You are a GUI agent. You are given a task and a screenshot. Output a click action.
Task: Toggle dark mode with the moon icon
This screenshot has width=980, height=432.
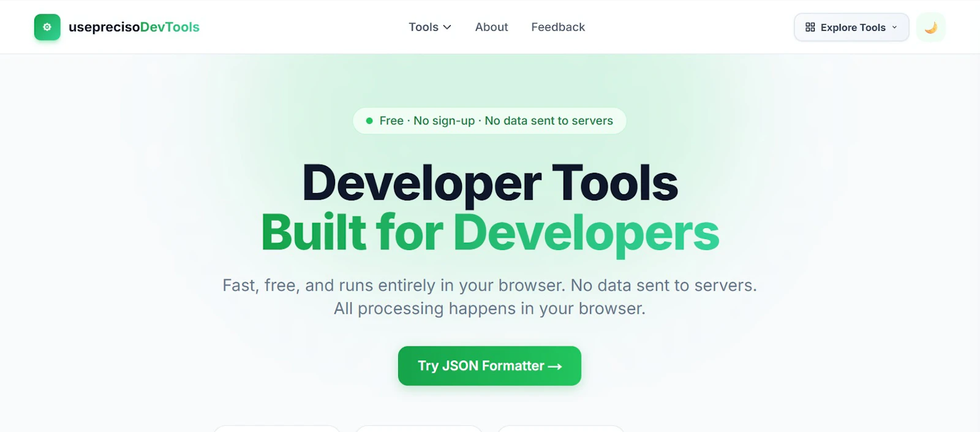click(931, 27)
